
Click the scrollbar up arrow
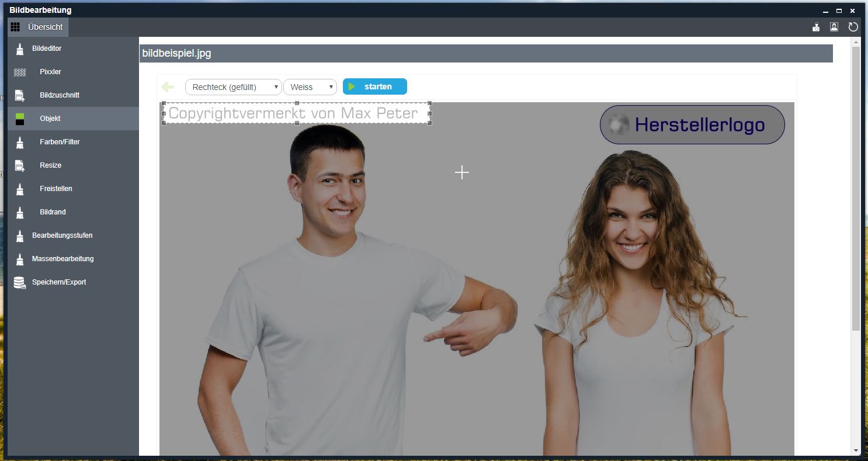pyautogui.click(x=856, y=42)
